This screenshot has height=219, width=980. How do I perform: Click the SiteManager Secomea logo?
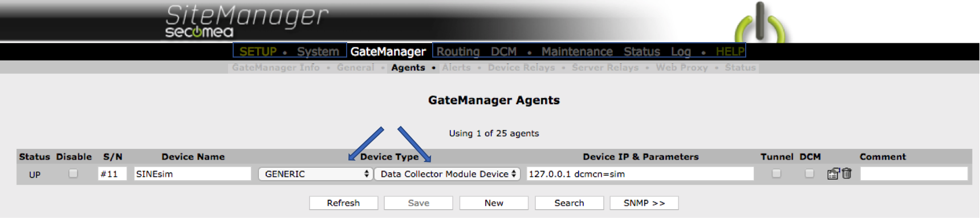(x=246, y=21)
